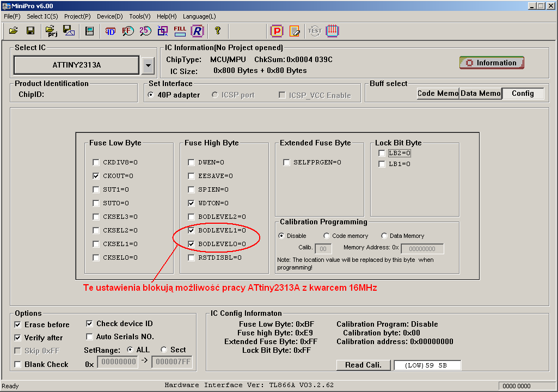Open the Help(H) menu
Viewport: 558px width, 392px height.
(x=167, y=16)
